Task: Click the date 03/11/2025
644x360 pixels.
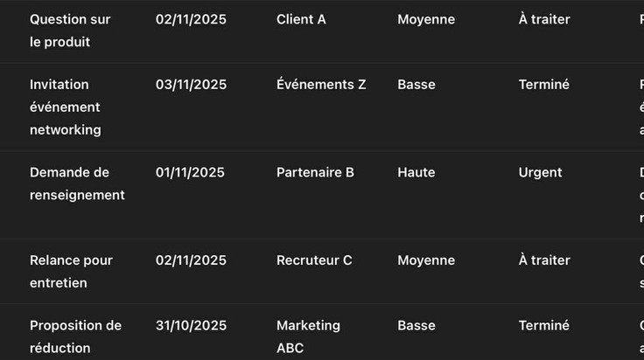Action: pos(191,85)
